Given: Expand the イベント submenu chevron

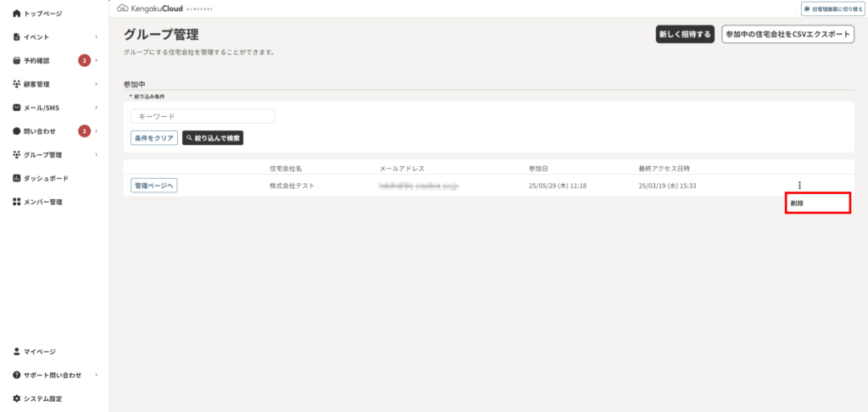Looking at the screenshot, I should point(97,37).
